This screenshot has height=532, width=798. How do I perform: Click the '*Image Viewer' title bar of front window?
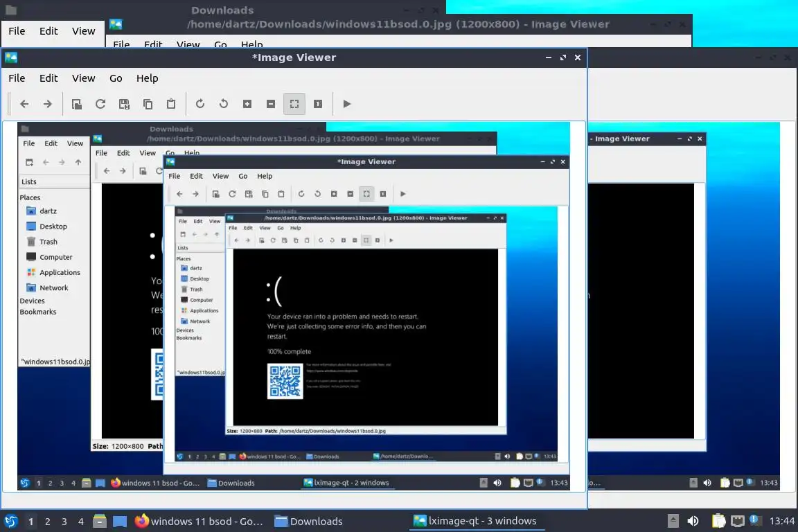click(294, 57)
